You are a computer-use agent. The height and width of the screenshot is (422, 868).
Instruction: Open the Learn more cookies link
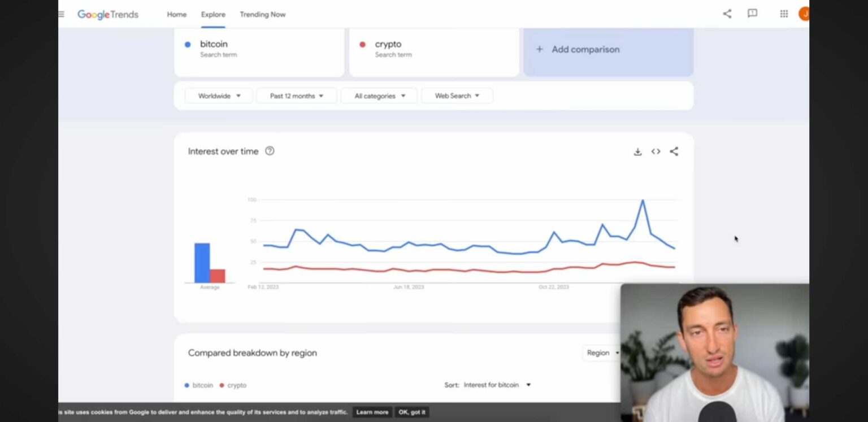tap(372, 412)
